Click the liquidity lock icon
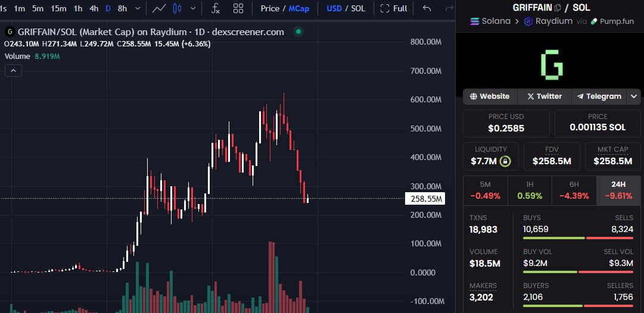Image resolution: width=644 pixels, height=313 pixels. (505, 162)
